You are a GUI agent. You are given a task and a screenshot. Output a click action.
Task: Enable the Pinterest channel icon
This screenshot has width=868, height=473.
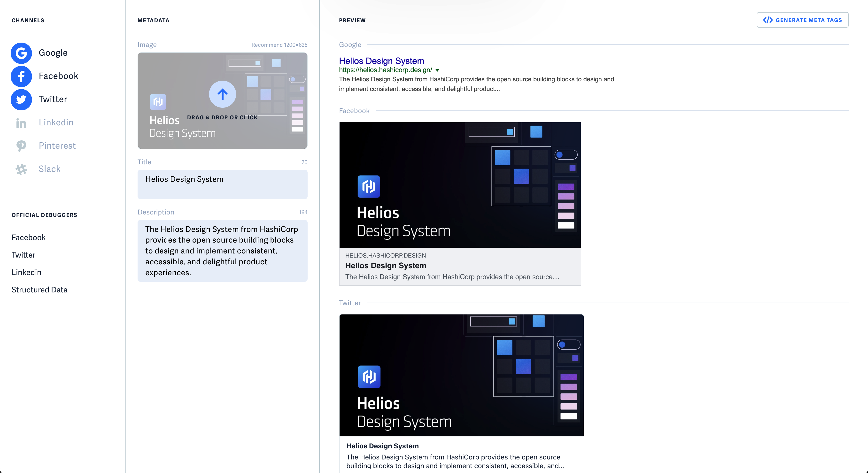[x=21, y=146]
